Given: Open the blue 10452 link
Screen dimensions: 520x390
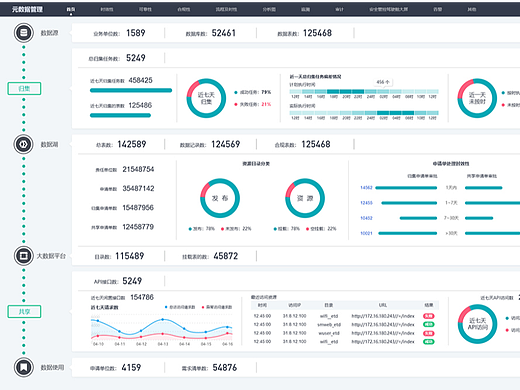Looking at the screenshot, I should [366, 218].
